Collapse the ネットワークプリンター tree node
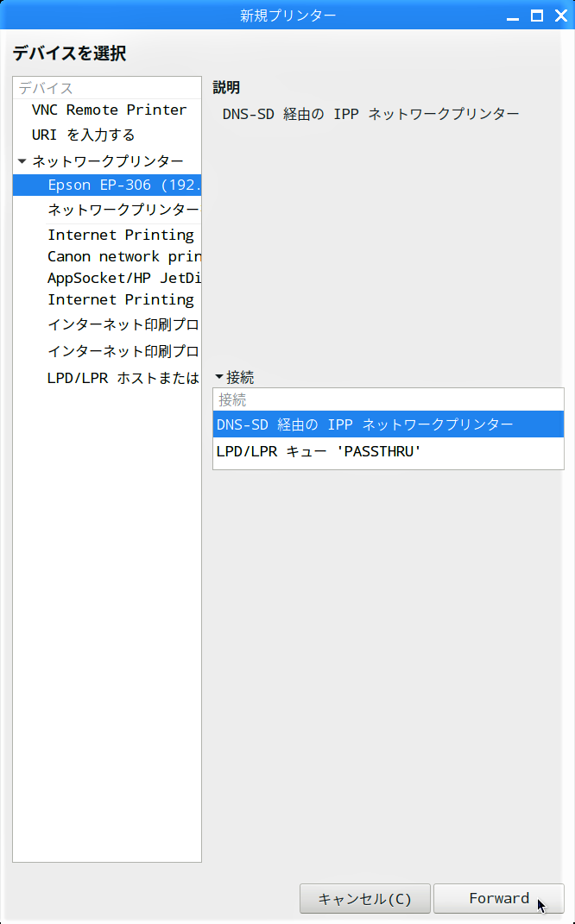 (22, 160)
